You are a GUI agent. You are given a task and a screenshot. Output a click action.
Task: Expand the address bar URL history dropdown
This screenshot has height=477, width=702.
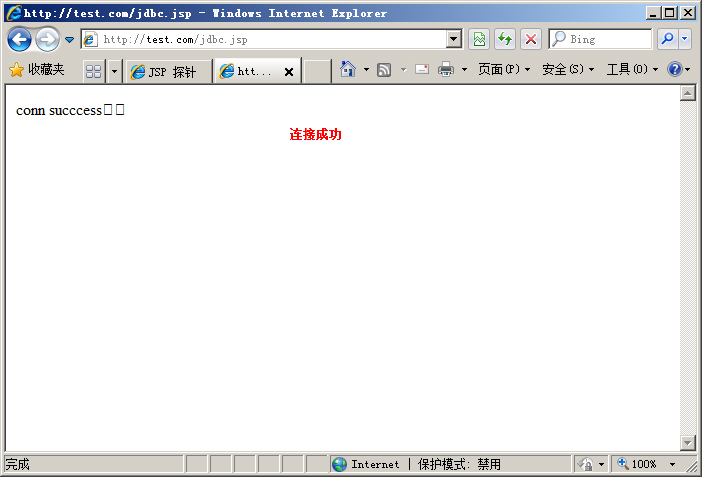(x=454, y=39)
